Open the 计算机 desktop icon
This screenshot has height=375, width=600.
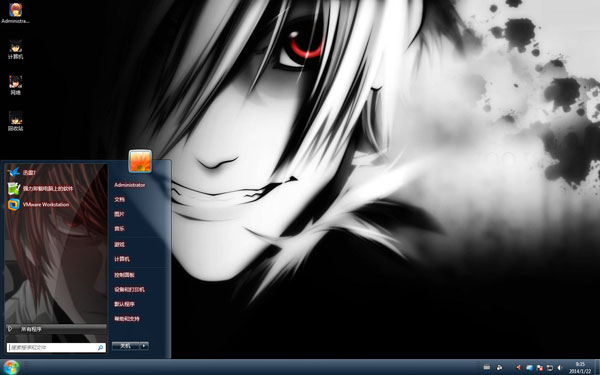(x=15, y=50)
